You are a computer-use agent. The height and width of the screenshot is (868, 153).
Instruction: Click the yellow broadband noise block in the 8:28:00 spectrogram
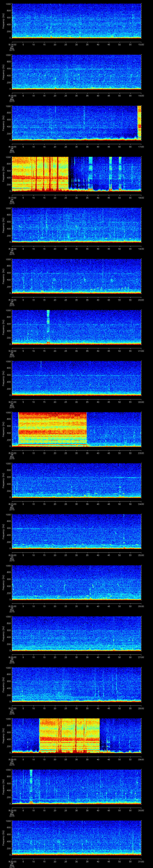coord(70,735)
